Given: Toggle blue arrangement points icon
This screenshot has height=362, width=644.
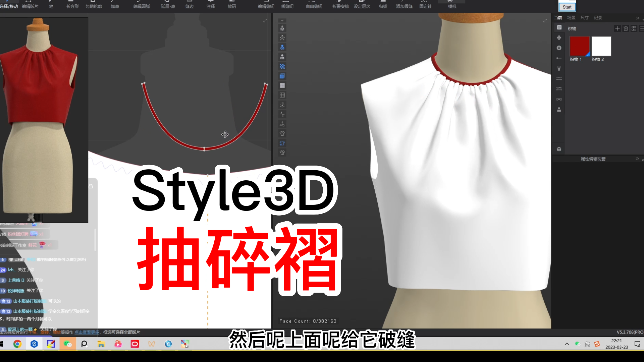Looking at the screenshot, I should point(282,47).
